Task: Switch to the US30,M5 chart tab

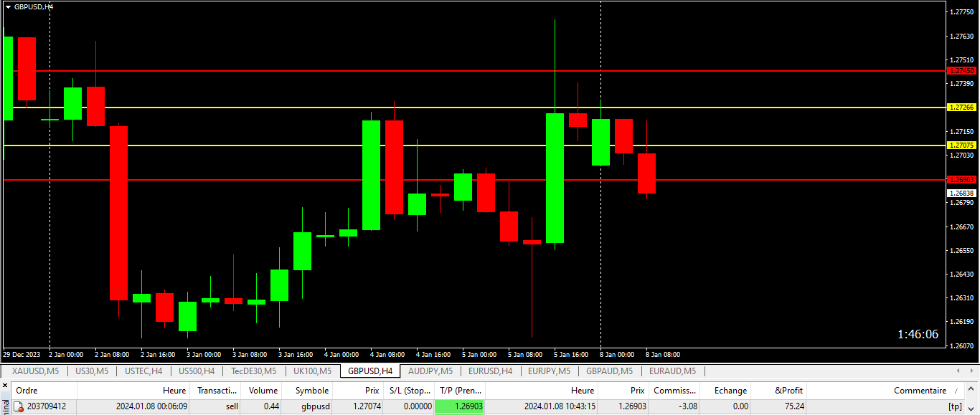Action: [90, 371]
